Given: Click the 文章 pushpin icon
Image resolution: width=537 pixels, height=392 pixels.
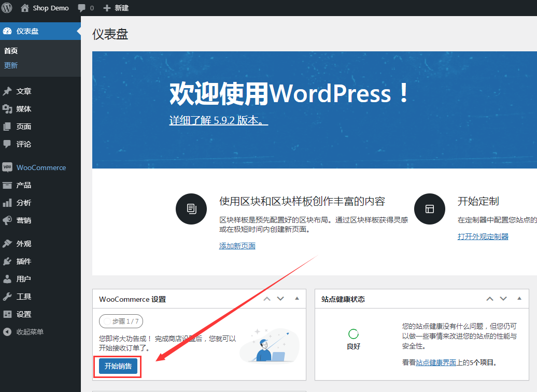Looking at the screenshot, I should 7,91.
